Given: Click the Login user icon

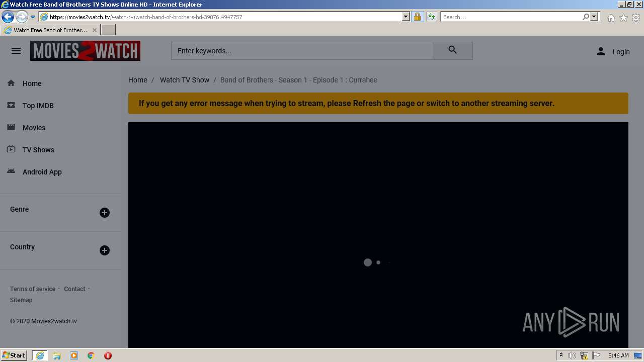Looking at the screenshot, I should point(601,51).
